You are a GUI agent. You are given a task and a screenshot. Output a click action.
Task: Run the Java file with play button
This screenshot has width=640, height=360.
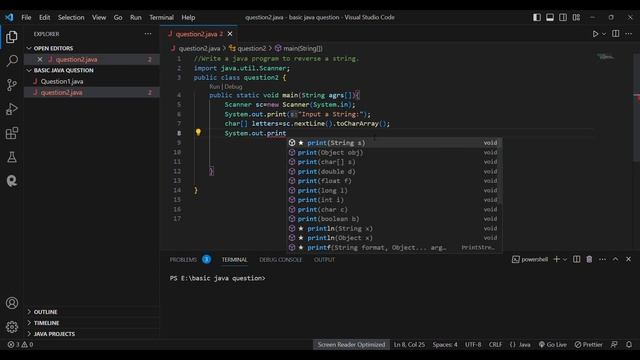point(595,34)
